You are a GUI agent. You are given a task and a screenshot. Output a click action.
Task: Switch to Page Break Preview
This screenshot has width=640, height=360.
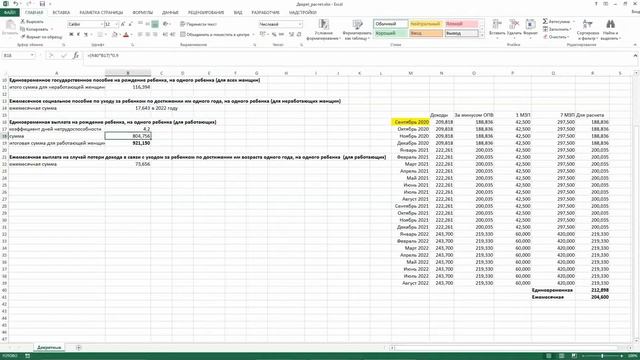tap(574, 356)
